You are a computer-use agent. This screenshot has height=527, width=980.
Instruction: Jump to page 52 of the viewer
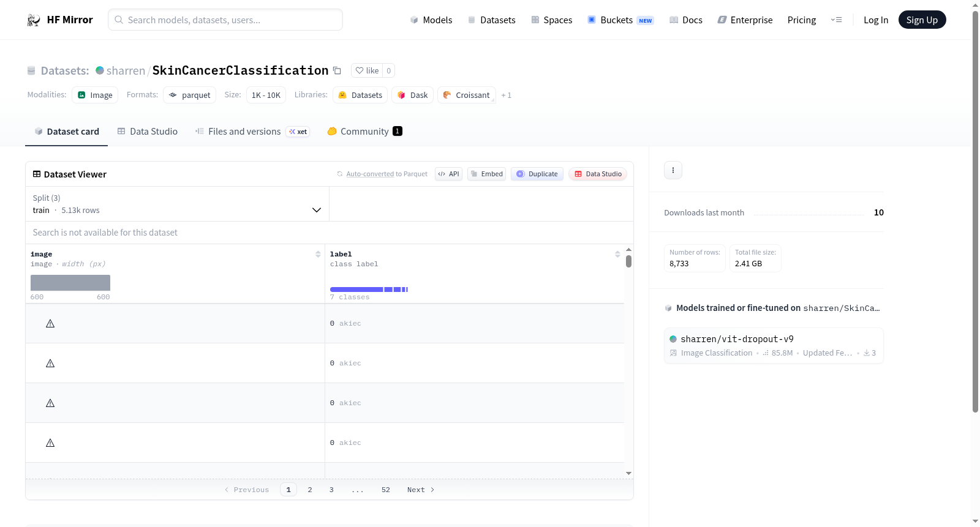pos(386,490)
